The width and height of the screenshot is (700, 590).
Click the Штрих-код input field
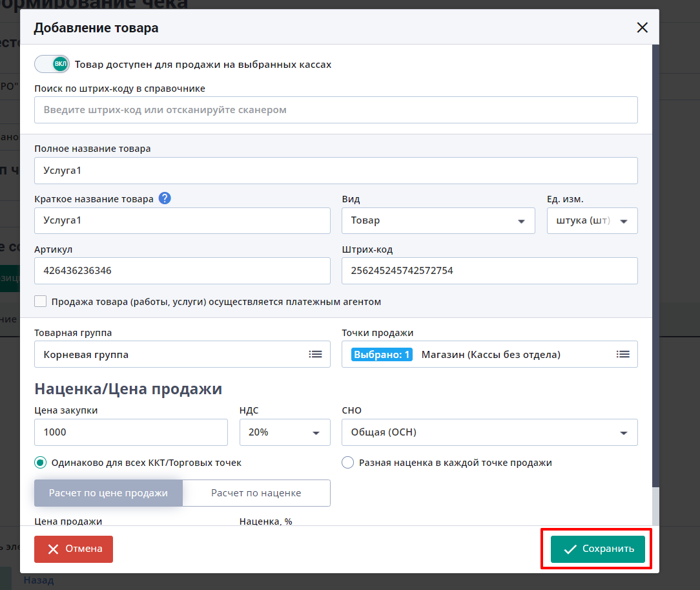[489, 271]
